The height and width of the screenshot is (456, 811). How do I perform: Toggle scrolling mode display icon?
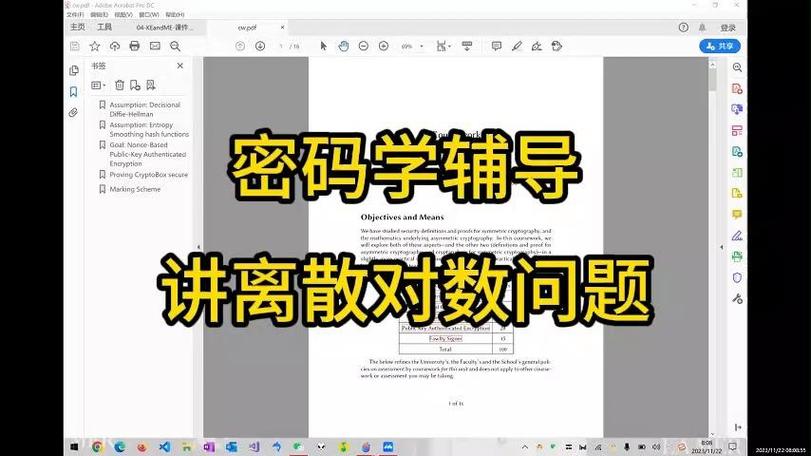(467, 46)
